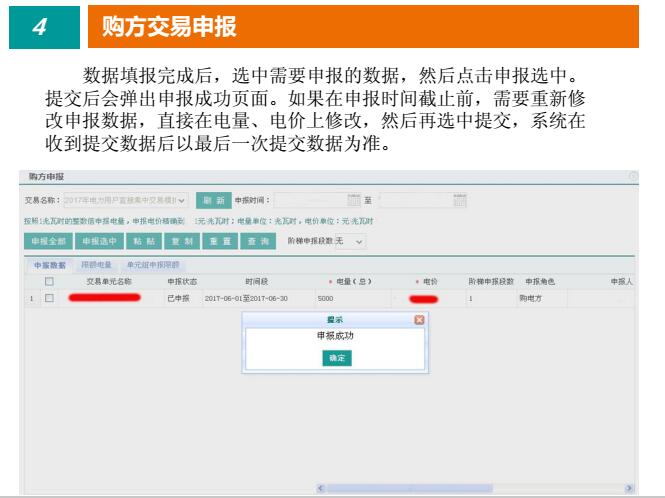Close the 提示 dialog with the X icon
The height and width of the screenshot is (498, 665).
pyautogui.click(x=419, y=319)
